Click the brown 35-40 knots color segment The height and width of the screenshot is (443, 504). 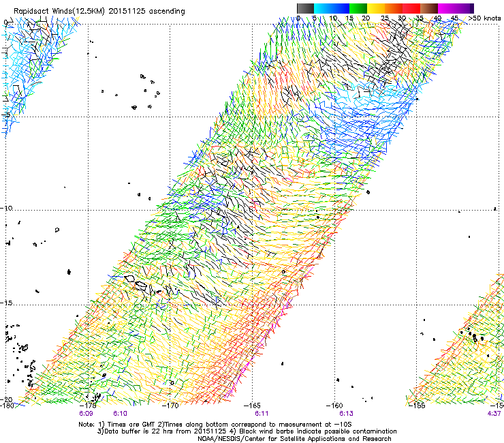pyautogui.click(x=429, y=8)
